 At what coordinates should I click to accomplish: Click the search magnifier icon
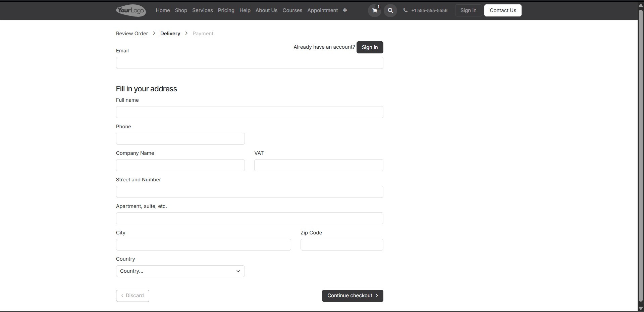pyautogui.click(x=390, y=10)
